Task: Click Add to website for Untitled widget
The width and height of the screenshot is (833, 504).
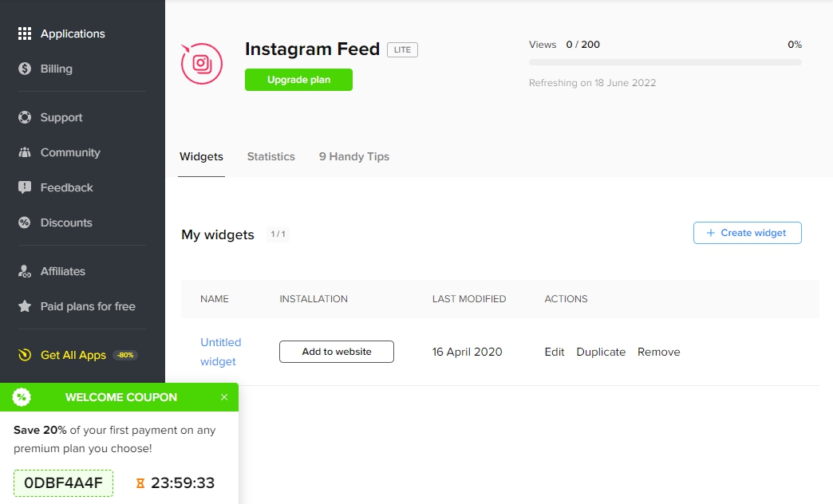Action: click(336, 351)
